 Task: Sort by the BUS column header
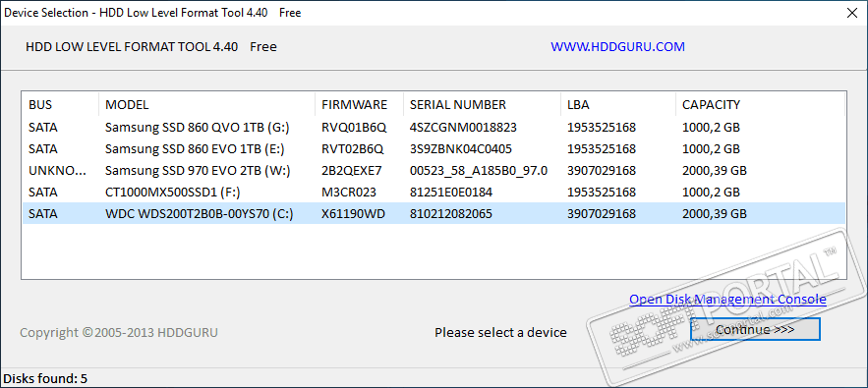[x=61, y=104]
